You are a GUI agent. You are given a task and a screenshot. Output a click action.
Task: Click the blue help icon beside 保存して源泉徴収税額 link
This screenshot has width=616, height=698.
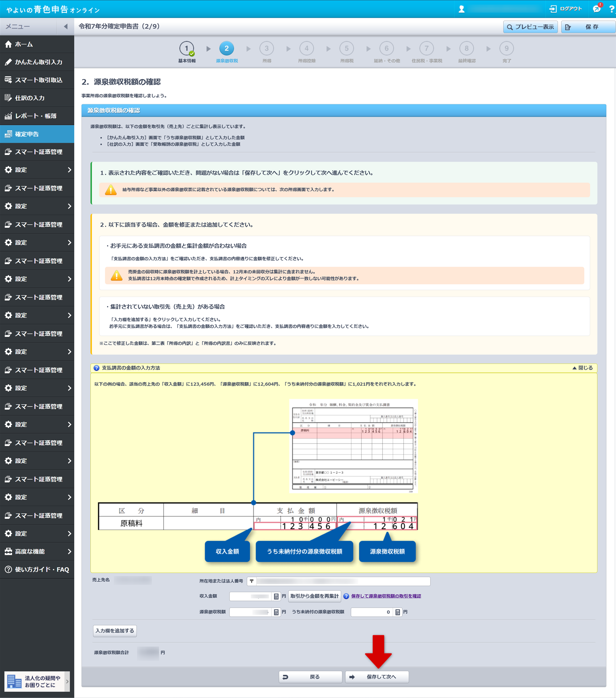pyautogui.click(x=346, y=596)
